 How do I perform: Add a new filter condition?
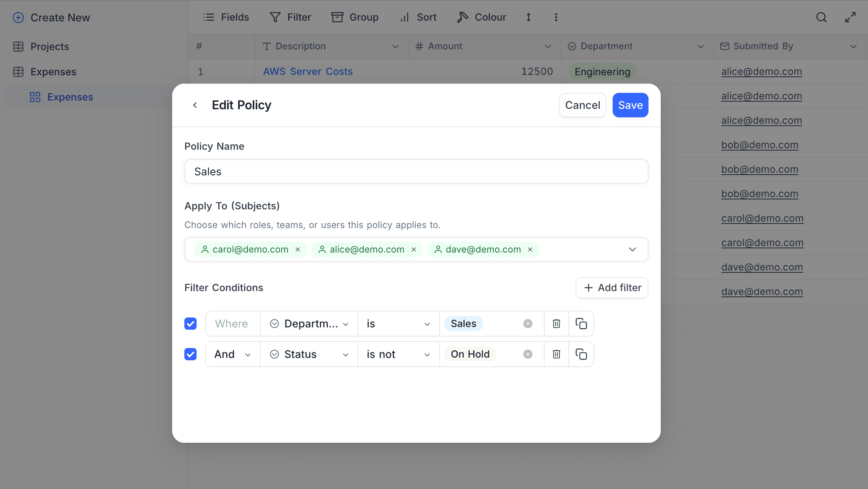[611, 287]
